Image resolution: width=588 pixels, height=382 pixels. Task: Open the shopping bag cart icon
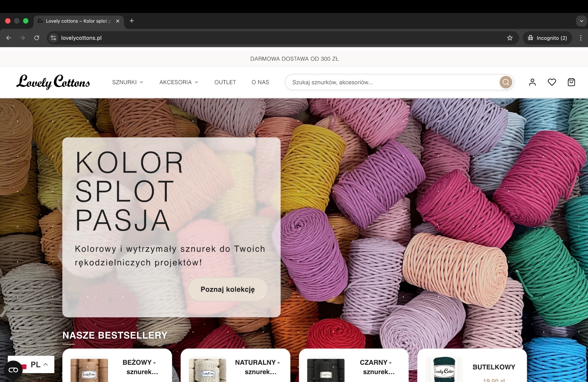click(x=571, y=82)
